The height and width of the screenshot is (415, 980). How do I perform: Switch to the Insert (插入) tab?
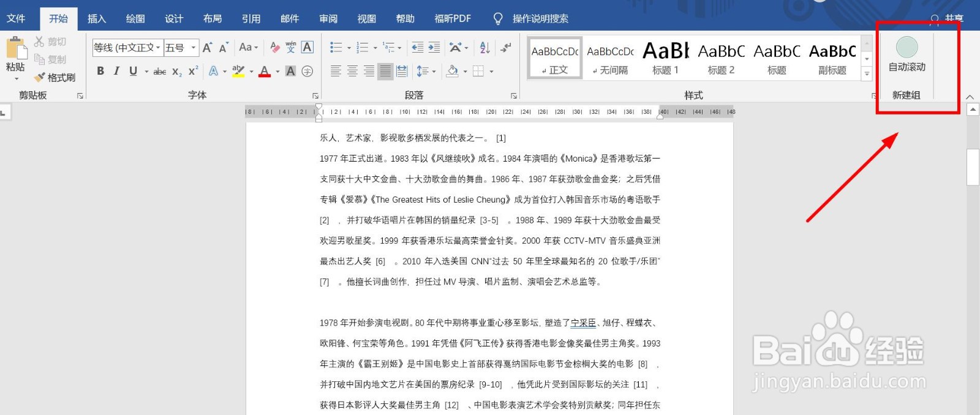pyautogui.click(x=97, y=19)
